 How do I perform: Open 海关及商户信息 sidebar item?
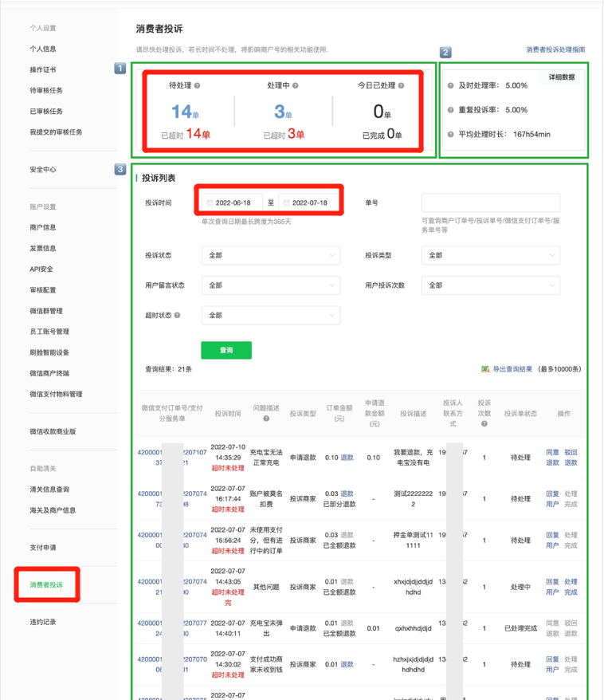(x=53, y=510)
